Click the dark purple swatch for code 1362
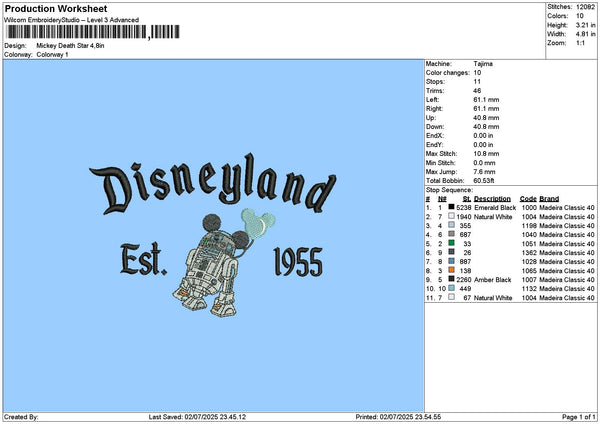The image size is (600, 424). point(452,252)
